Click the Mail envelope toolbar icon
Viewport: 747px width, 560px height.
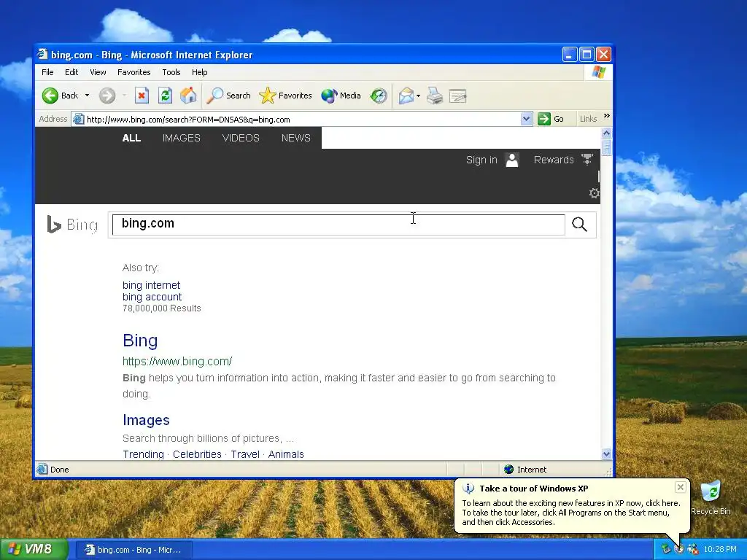406,96
